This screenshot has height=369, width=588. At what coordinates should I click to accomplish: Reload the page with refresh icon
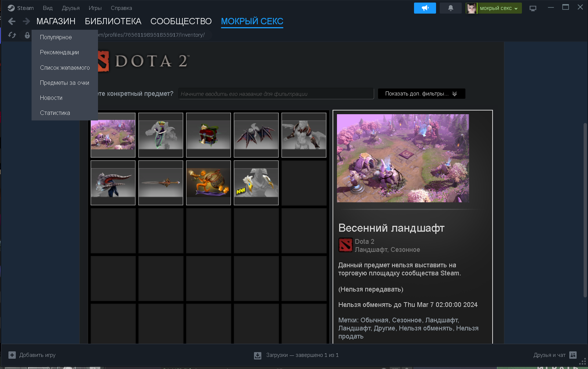tap(12, 35)
